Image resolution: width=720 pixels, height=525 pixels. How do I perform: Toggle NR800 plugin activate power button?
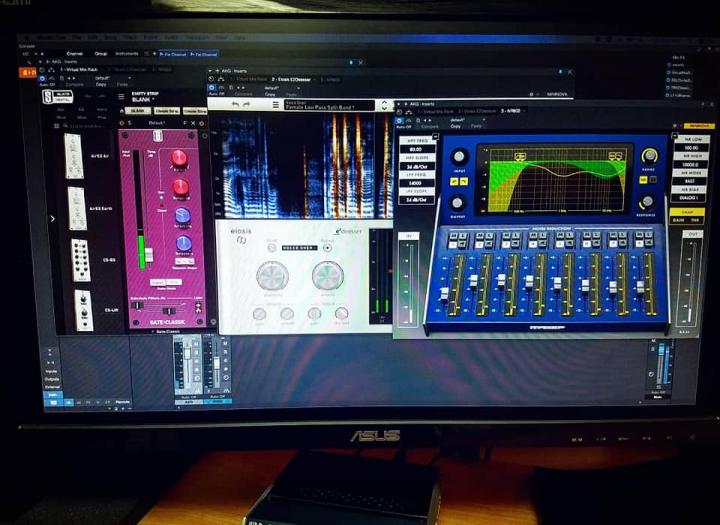(399, 120)
